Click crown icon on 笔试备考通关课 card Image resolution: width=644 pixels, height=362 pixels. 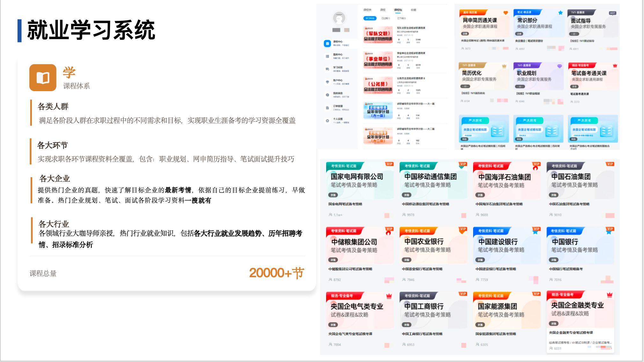tap(615, 66)
